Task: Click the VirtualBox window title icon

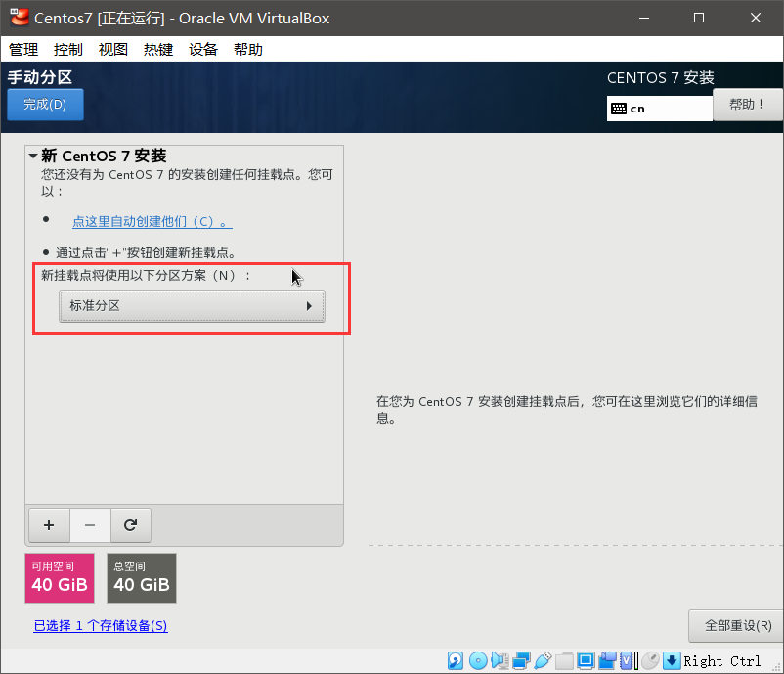Action: [x=20, y=17]
